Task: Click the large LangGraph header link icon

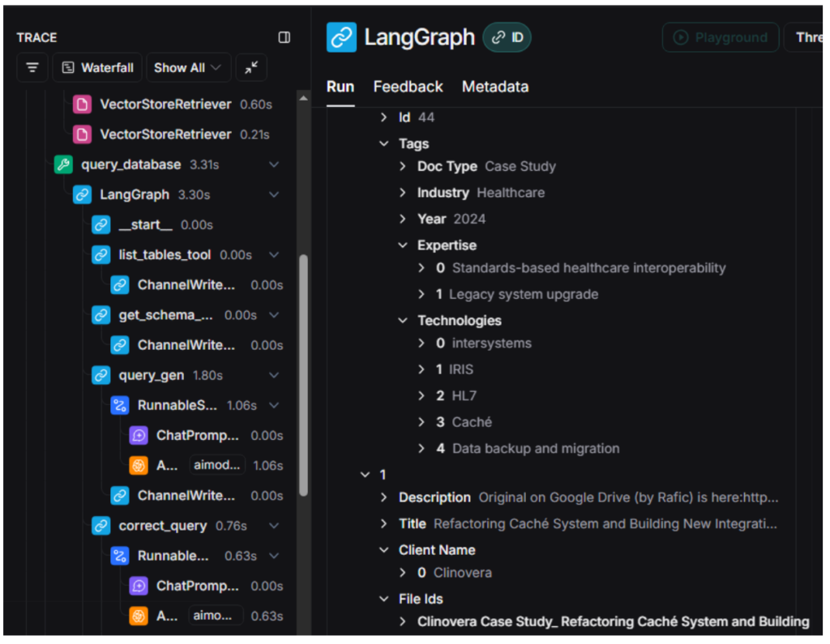Action: [x=341, y=37]
